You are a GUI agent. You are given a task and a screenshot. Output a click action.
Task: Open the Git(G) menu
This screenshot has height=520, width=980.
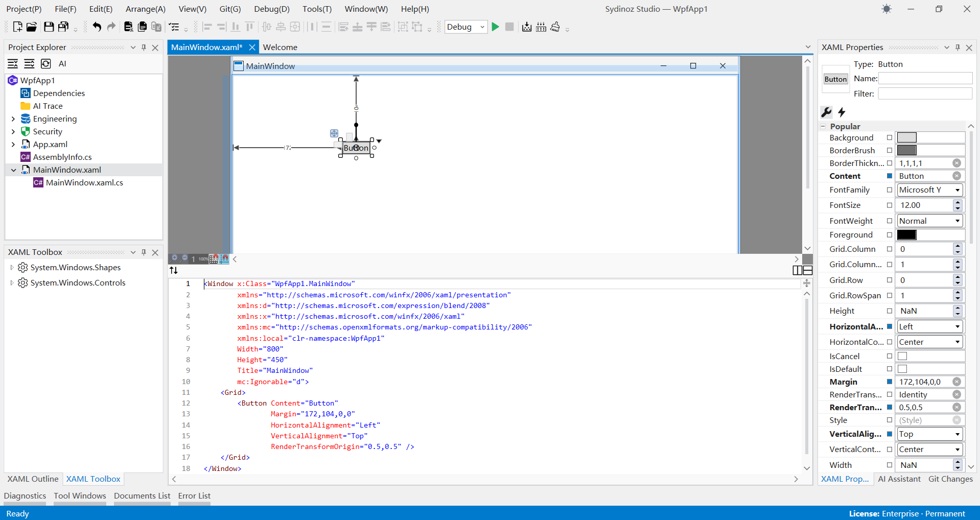pos(230,9)
